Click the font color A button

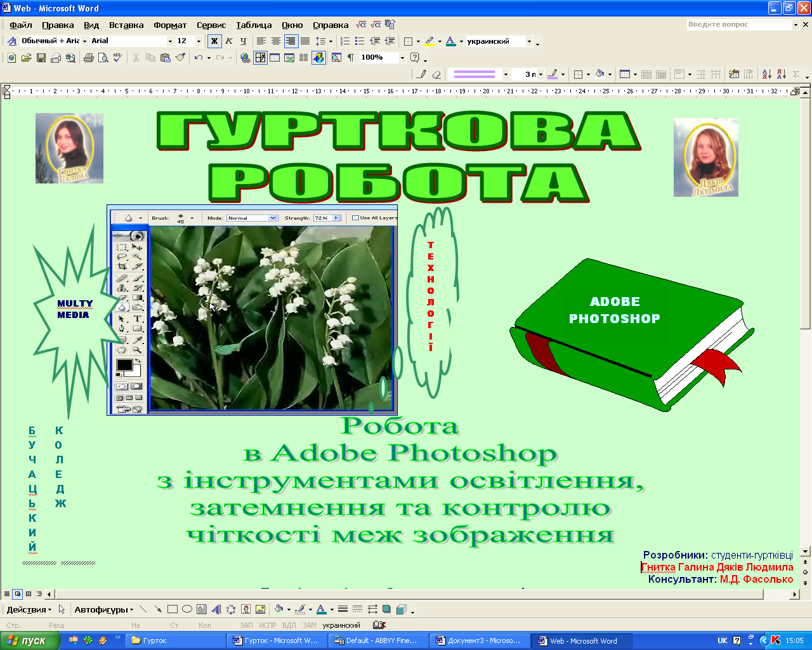(450, 41)
